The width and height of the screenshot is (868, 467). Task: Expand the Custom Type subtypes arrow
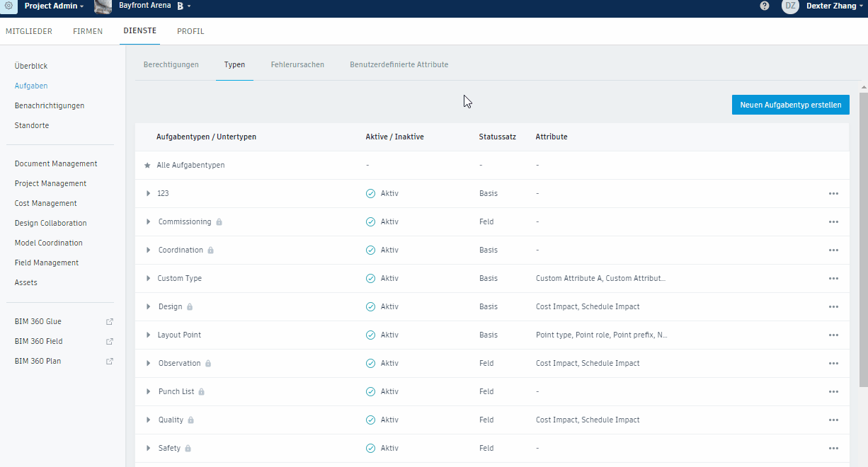149,278
